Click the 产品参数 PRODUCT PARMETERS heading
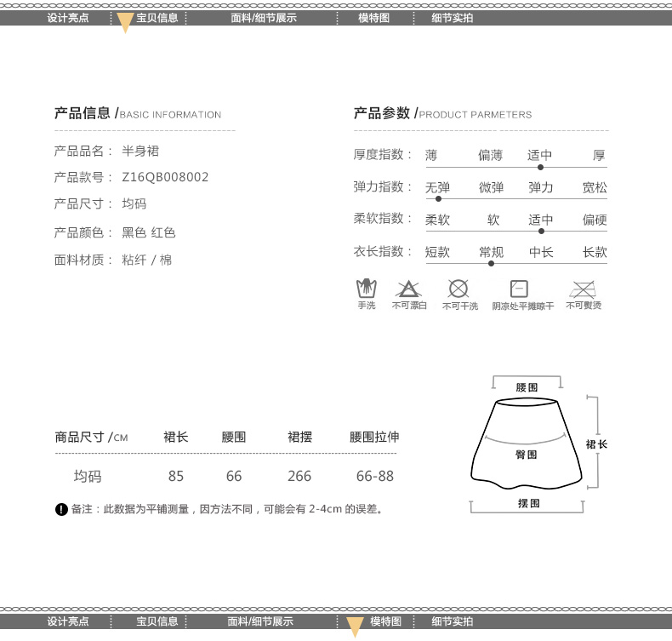This screenshot has width=672, height=641. pyautogui.click(x=442, y=113)
